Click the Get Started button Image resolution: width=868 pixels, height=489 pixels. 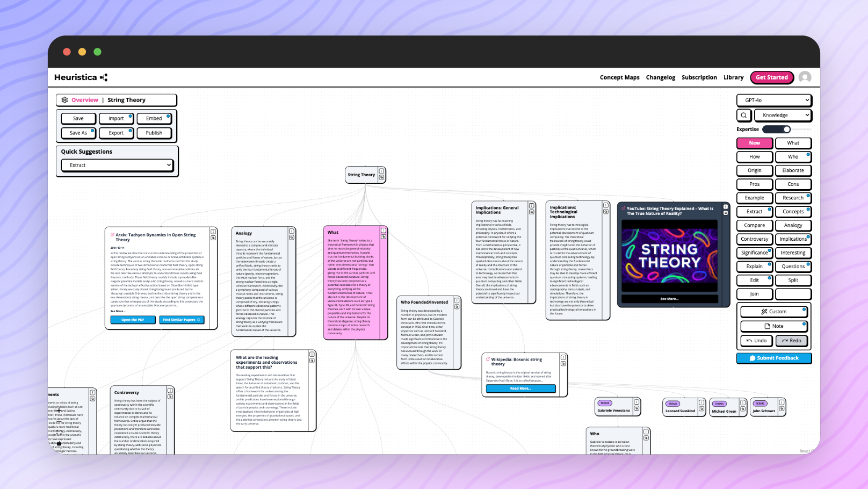772,77
